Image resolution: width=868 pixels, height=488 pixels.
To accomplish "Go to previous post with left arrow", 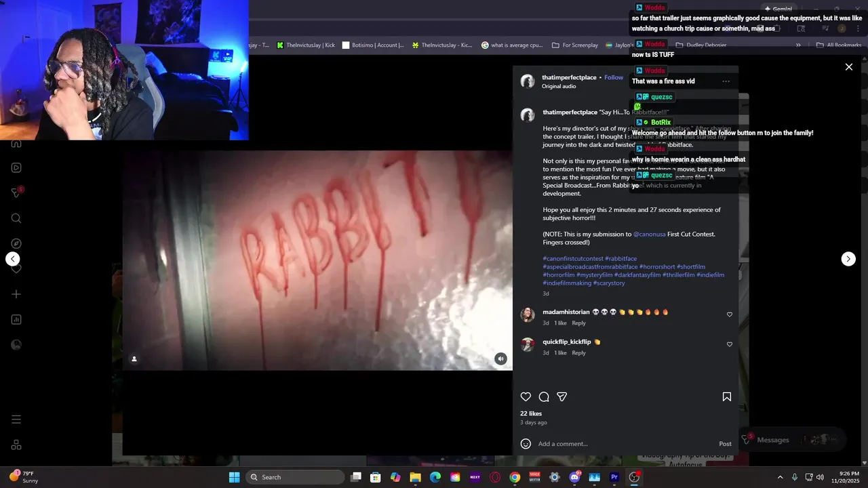I will click(x=12, y=259).
